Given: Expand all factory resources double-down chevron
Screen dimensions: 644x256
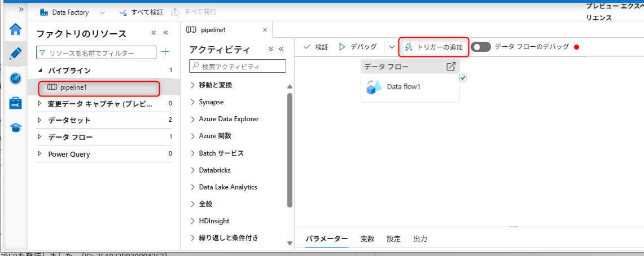Looking at the screenshot, I should [154, 32].
